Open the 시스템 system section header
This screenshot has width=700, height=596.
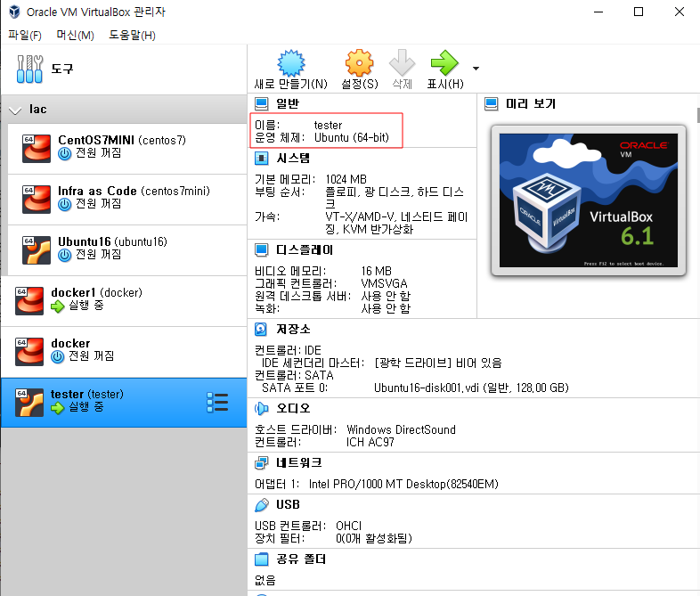tap(293, 159)
